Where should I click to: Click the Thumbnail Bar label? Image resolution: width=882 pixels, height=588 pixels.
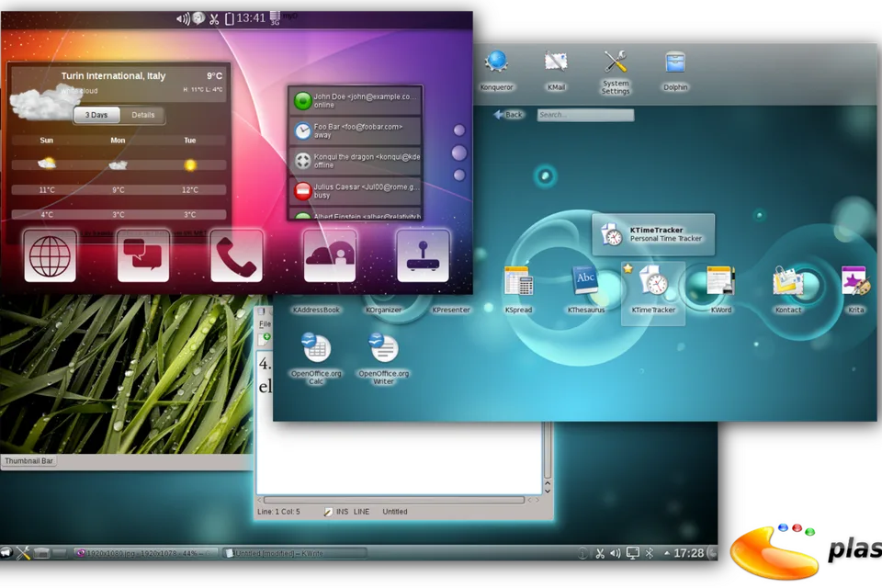(28, 461)
